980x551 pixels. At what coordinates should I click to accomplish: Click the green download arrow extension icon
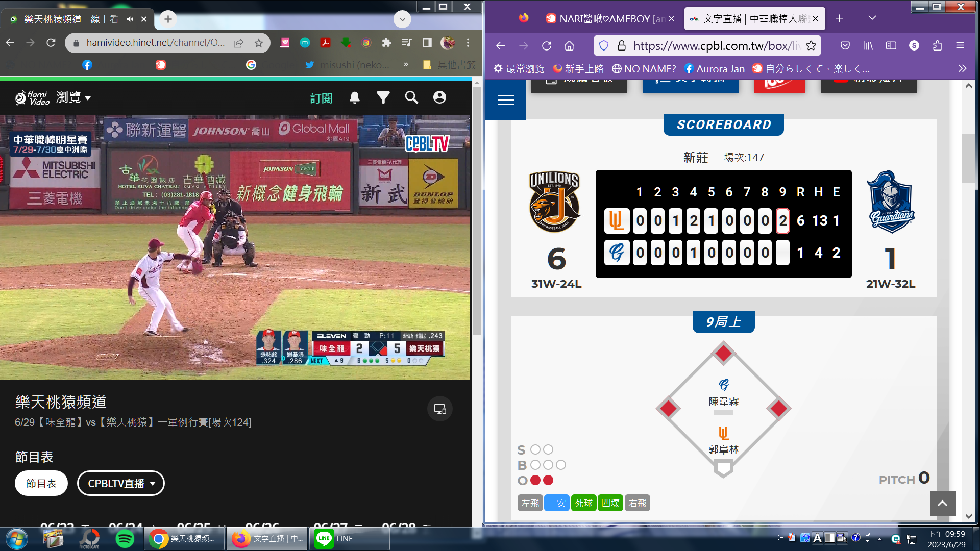346,43
